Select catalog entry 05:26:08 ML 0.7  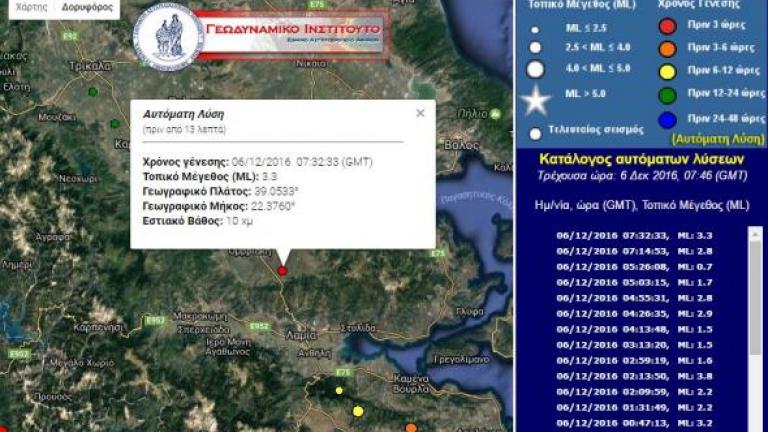[x=634, y=267]
